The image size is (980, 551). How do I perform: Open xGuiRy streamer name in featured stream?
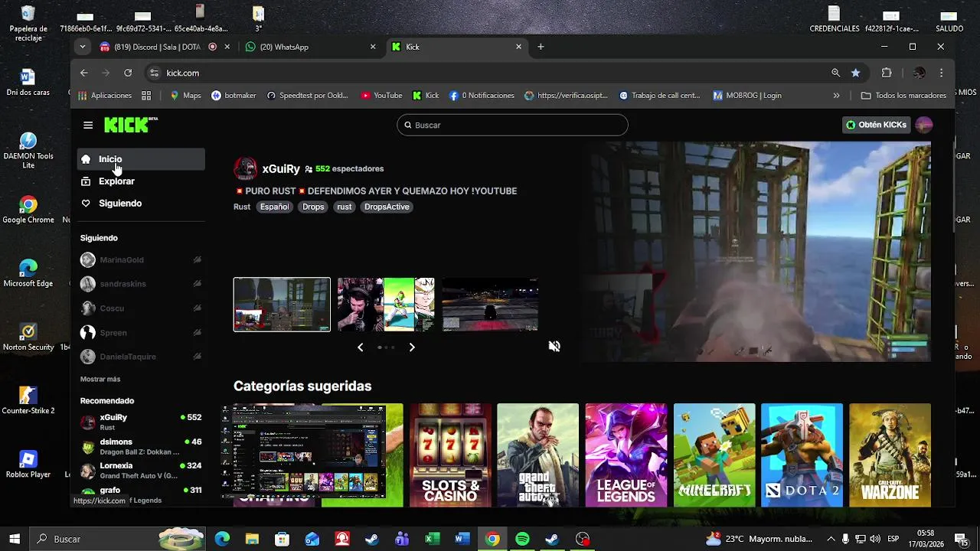coord(281,169)
